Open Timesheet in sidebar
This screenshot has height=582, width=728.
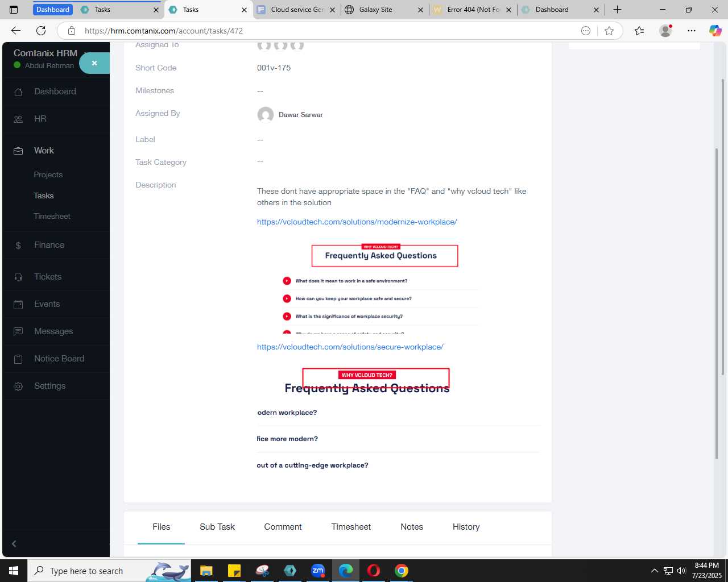tap(52, 217)
